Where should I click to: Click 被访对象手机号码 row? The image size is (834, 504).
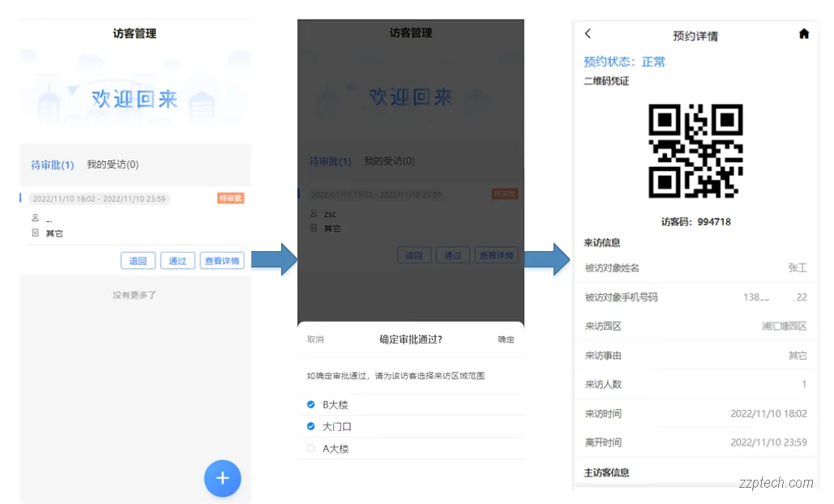tap(695, 297)
